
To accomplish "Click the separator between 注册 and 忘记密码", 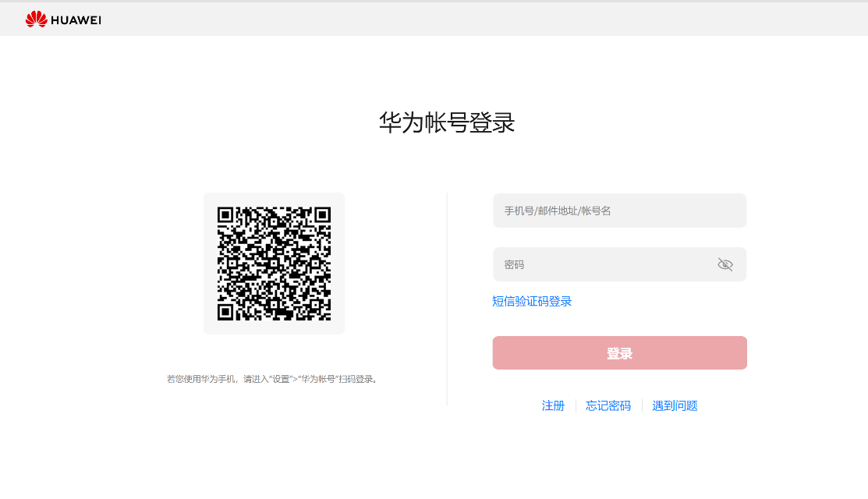I will pos(576,405).
